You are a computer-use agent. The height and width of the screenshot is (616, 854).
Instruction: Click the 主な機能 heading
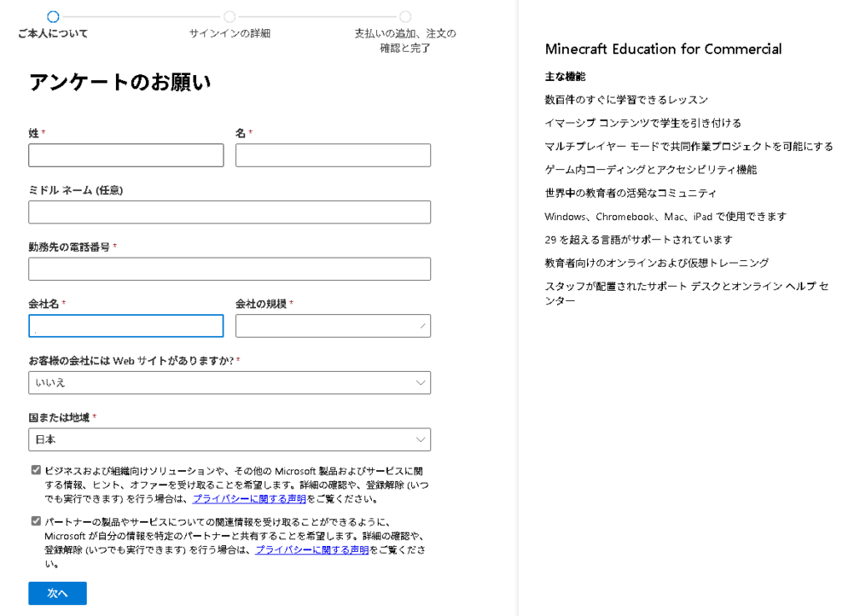(565, 77)
